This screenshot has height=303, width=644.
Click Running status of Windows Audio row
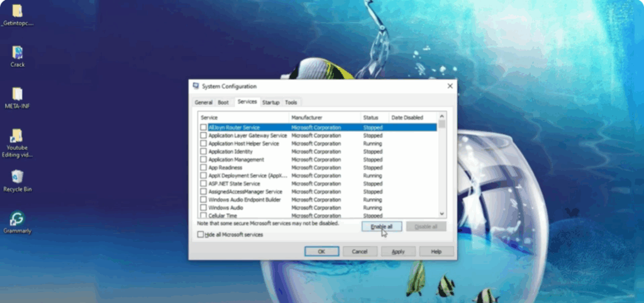pos(372,207)
